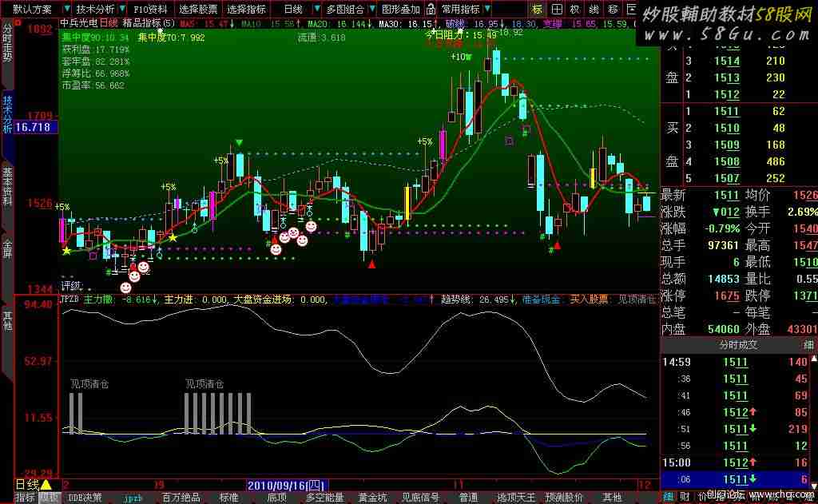Open the 其他 bottom indicator tab
The height and width of the screenshot is (504, 818).
coord(612,498)
